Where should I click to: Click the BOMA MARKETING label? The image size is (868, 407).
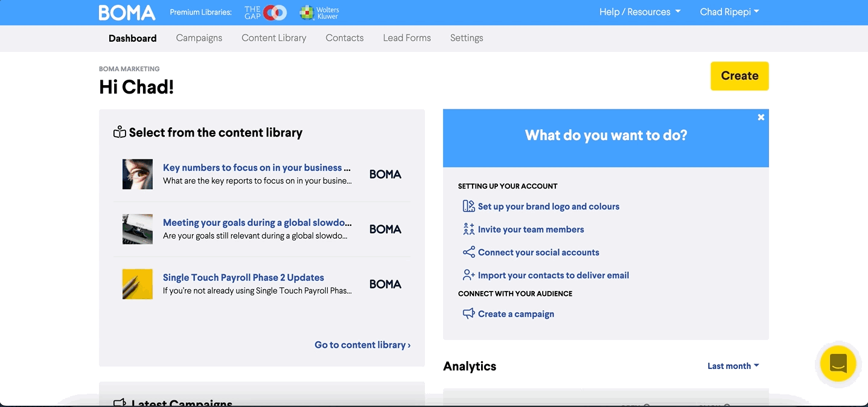(129, 69)
